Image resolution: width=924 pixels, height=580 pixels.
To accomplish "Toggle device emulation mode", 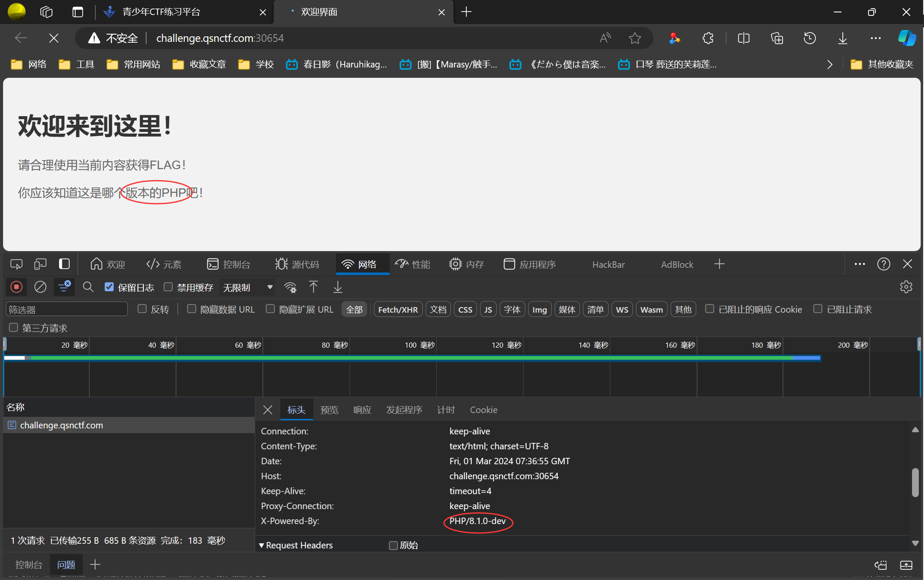I will [40, 264].
